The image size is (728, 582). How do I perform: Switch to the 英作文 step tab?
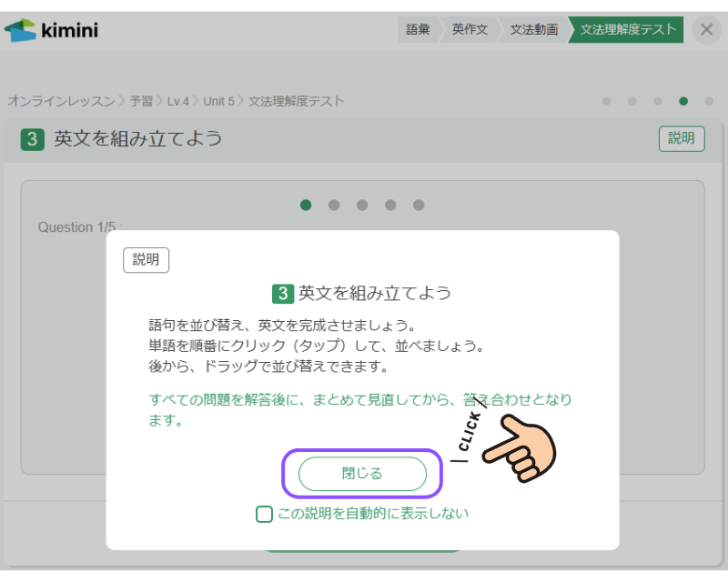(x=470, y=30)
